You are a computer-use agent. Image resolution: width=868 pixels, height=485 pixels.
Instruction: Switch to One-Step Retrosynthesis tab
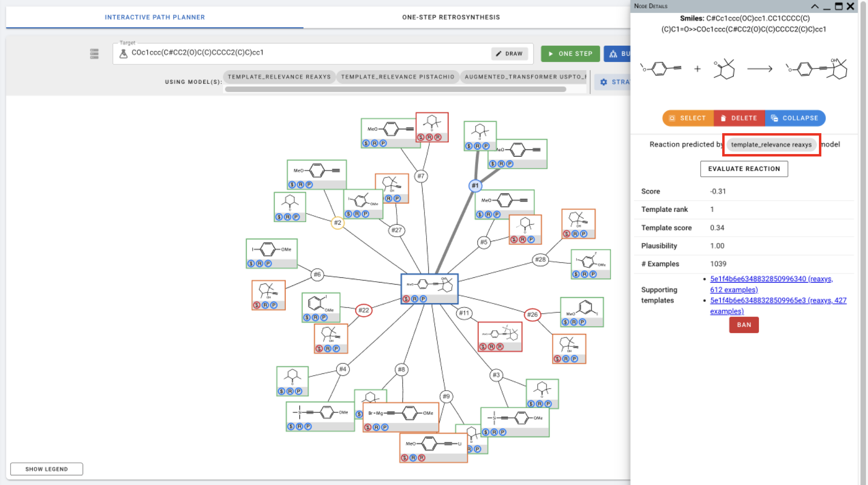coord(451,17)
